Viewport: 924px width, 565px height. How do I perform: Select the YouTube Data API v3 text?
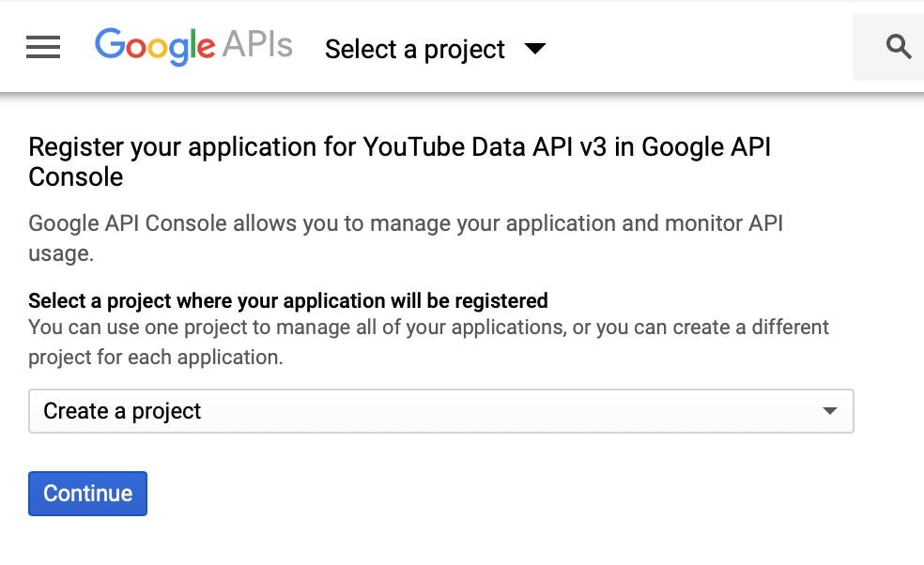pos(485,146)
